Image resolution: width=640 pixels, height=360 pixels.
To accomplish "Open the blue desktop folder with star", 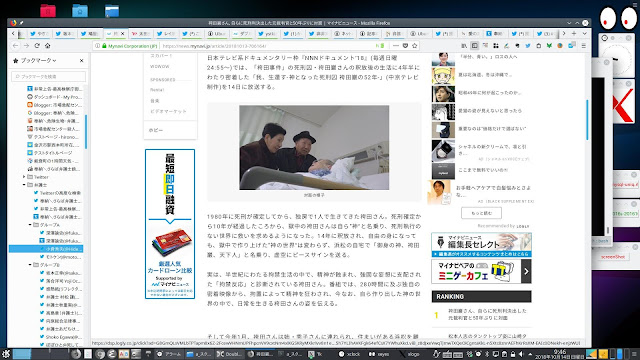I will pyautogui.click(x=80, y=11).
